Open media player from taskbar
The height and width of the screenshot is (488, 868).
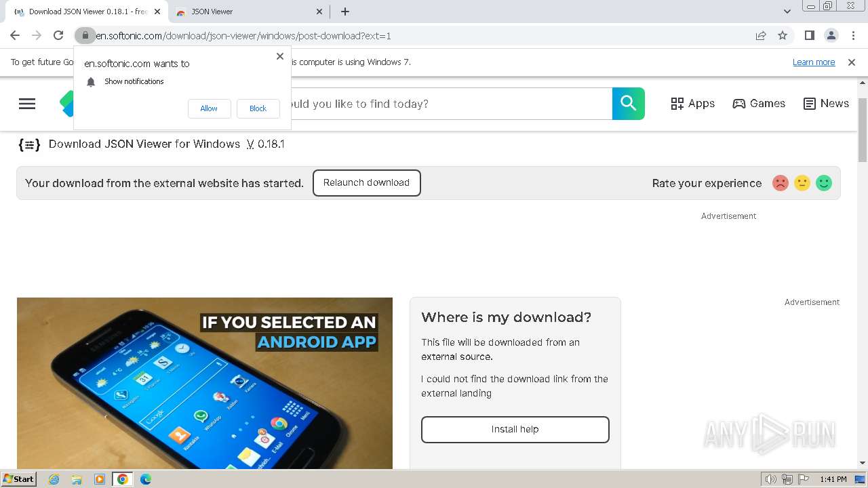pyautogui.click(x=100, y=479)
